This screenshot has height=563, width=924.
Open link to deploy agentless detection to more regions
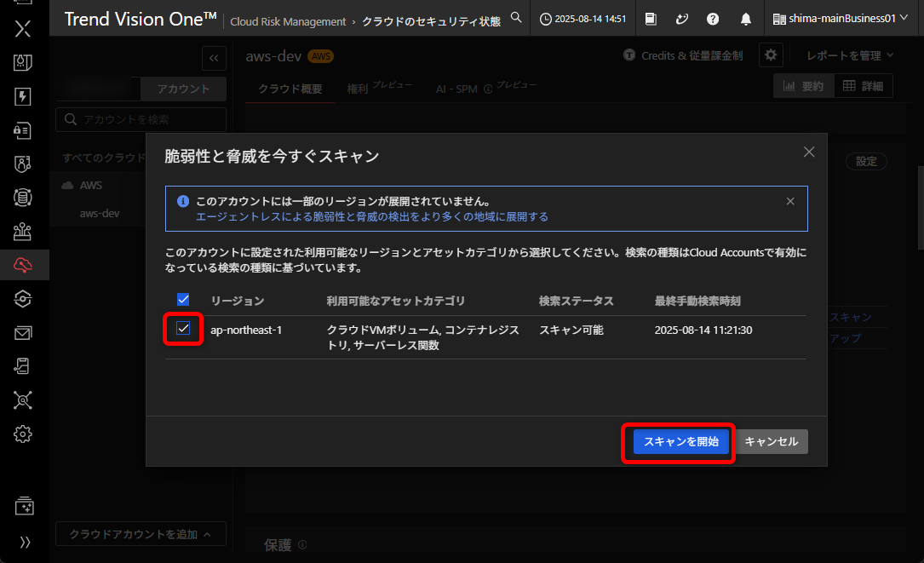[372, 217]
